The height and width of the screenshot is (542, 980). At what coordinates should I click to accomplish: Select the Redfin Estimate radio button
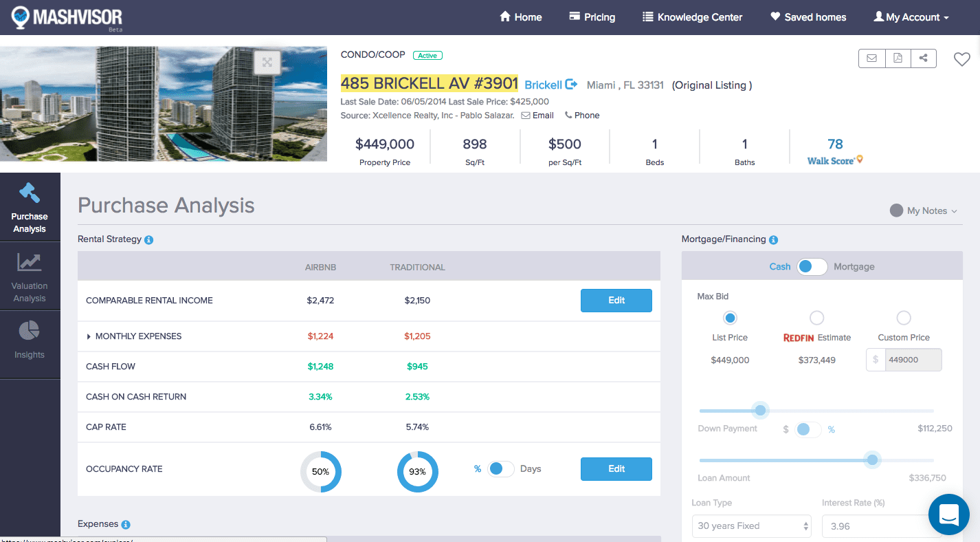pyautogui.click(x=816, y=318)
